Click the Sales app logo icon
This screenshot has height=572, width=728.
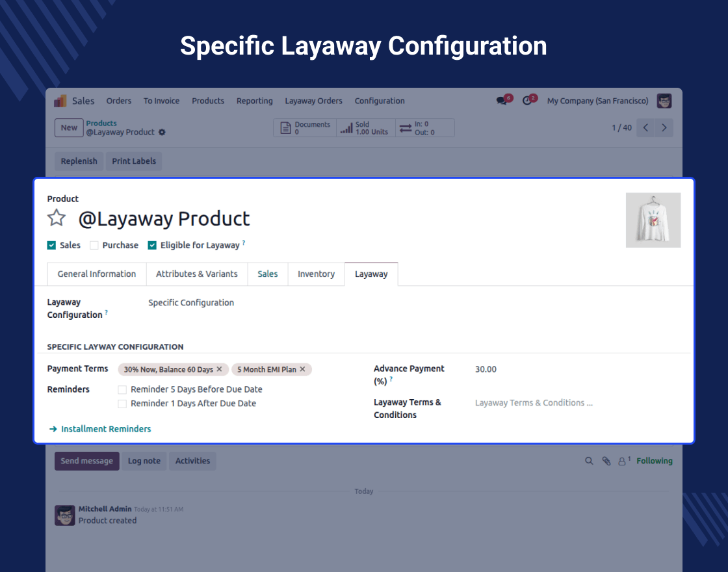[x=60, y=101]
